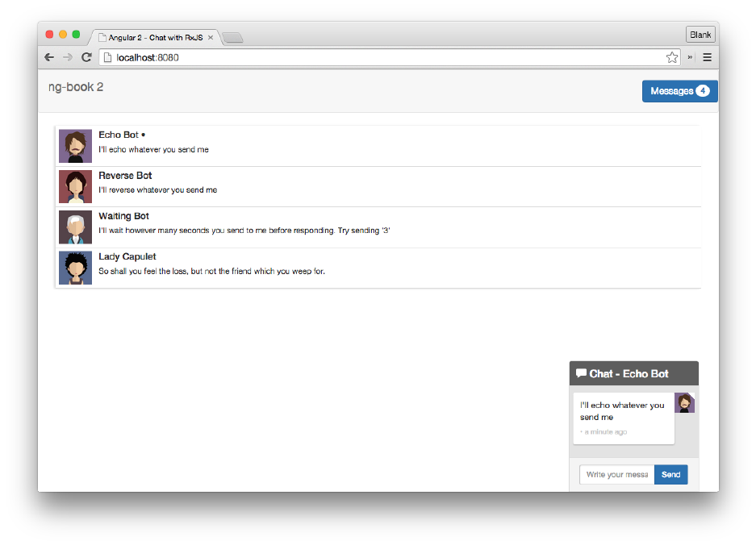Click the Blank profile button
Screen dimensions: 756x545
tap(700, 35)
